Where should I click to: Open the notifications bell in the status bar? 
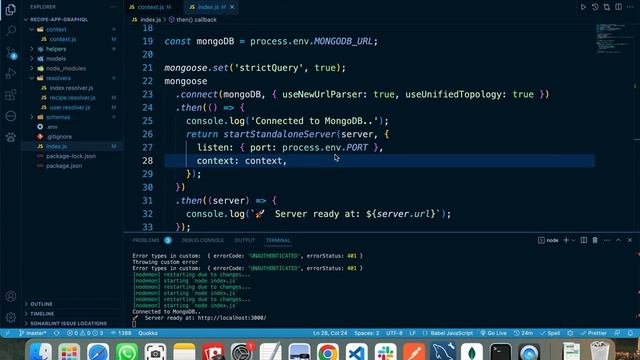click(631, 333)
